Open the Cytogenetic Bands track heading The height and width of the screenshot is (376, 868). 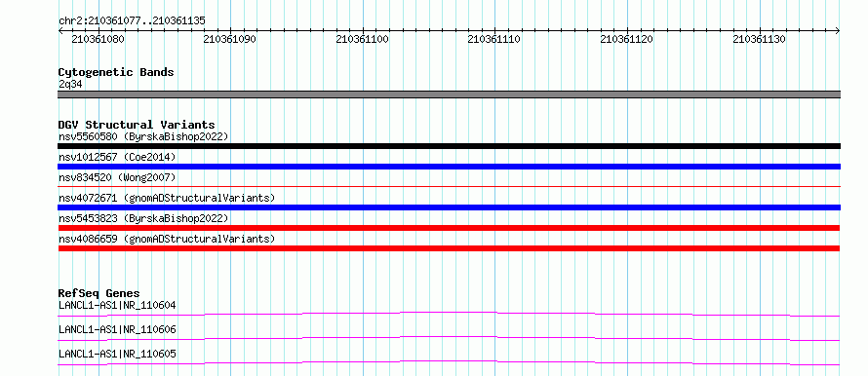coord(116,72)
